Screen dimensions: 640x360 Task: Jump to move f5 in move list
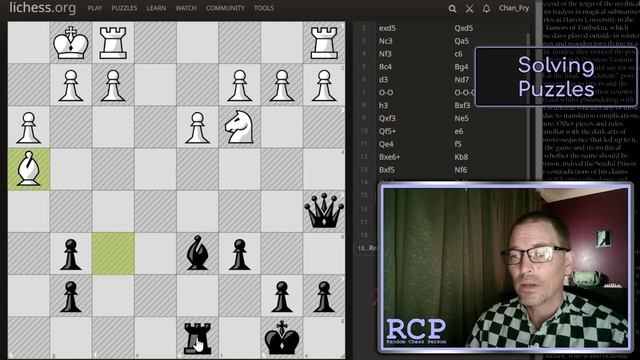458,144
